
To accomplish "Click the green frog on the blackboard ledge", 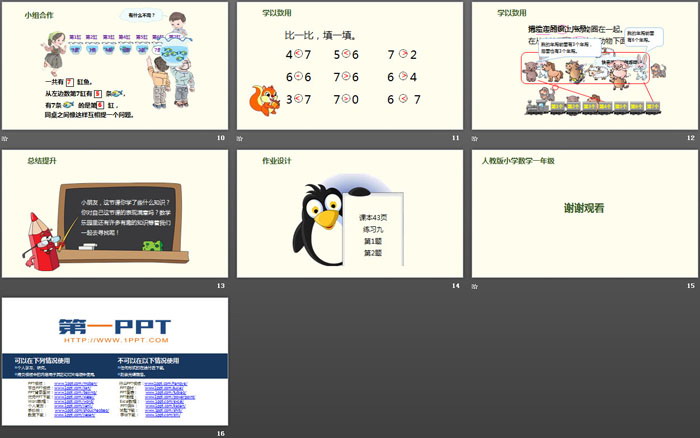I will coord(151,246).
